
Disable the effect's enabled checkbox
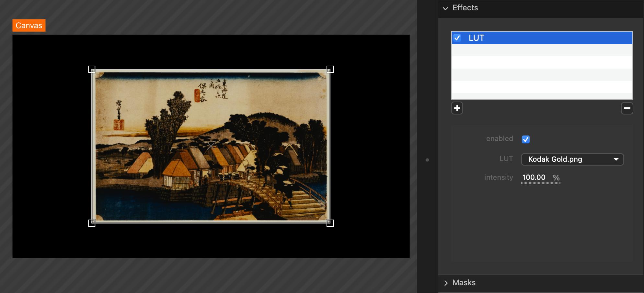[x=525, y=139]
